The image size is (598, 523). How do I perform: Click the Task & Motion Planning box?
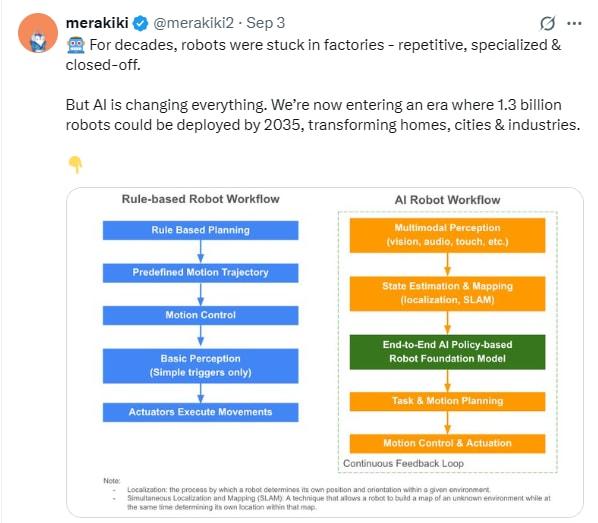tap(447, 401)
